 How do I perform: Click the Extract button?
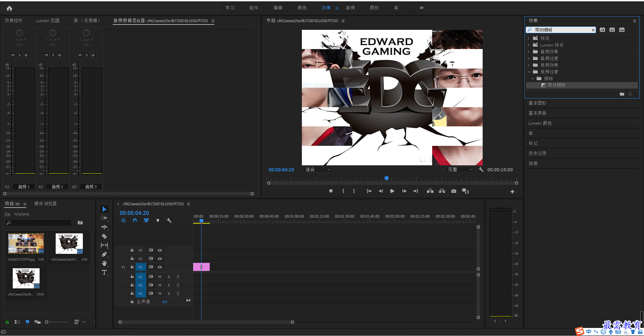[442, 191]
